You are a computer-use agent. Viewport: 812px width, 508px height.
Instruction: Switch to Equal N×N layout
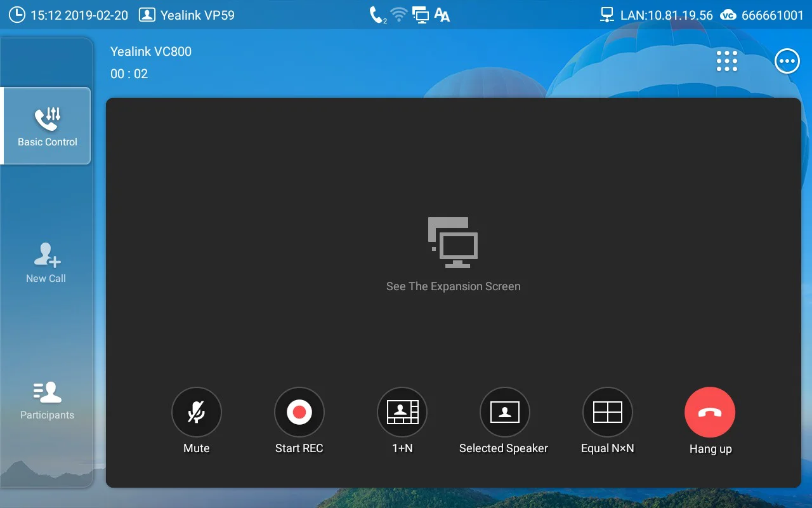tap(607, 411)
